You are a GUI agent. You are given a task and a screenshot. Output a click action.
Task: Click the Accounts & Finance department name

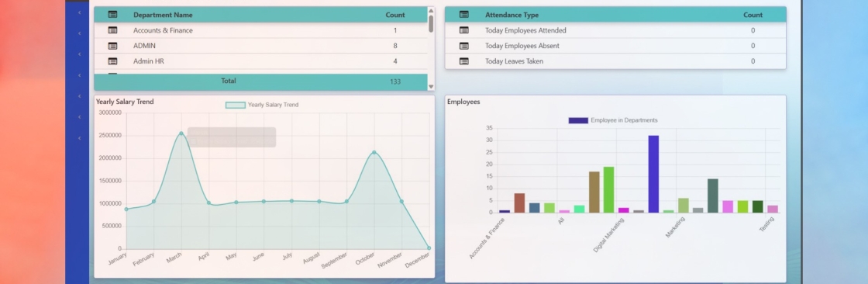(x=163, y=30)
